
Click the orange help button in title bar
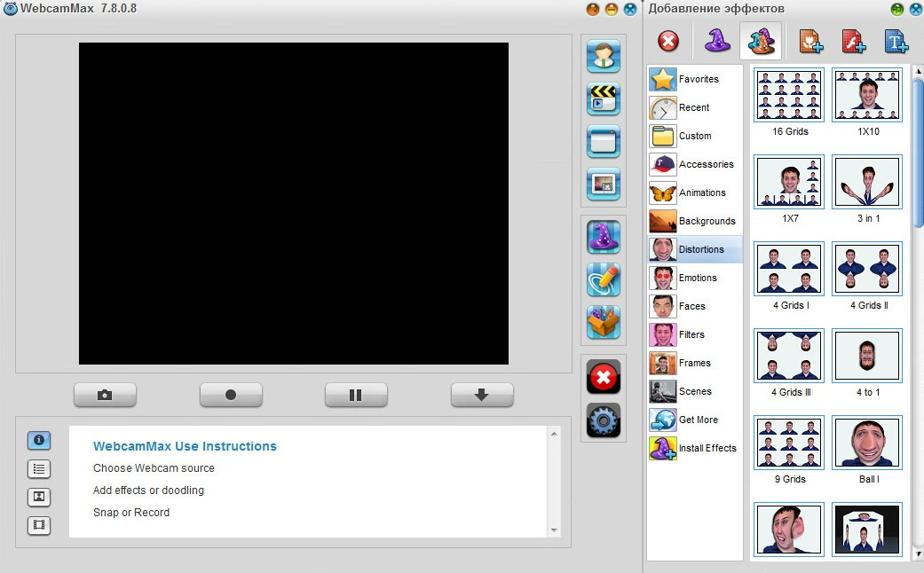point(593,9)
